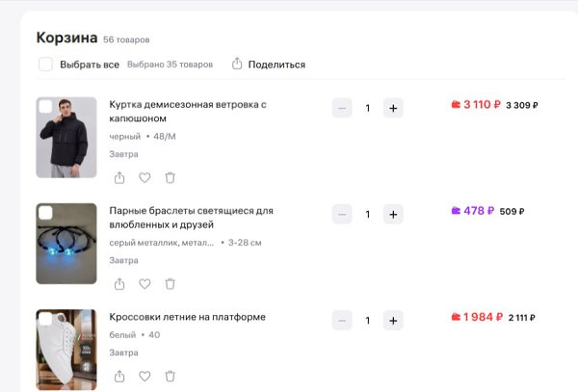Remove the bracelets with the trash icon
Image resolution: width=578 pixels, height=392 pixels.
point(170,284)
